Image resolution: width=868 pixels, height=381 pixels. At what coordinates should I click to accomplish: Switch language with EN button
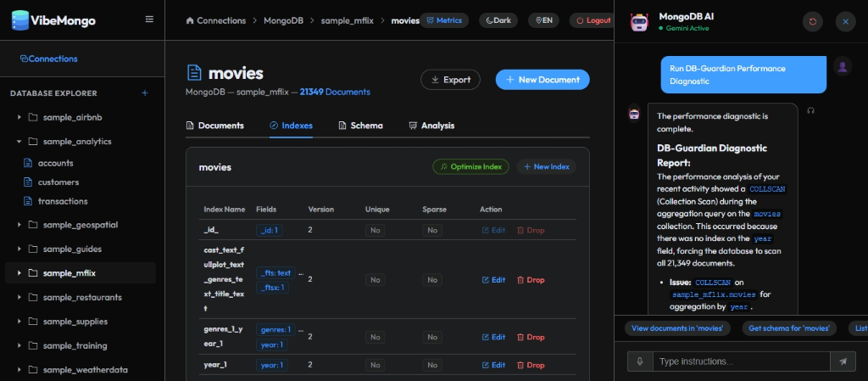tap(543, 20)
